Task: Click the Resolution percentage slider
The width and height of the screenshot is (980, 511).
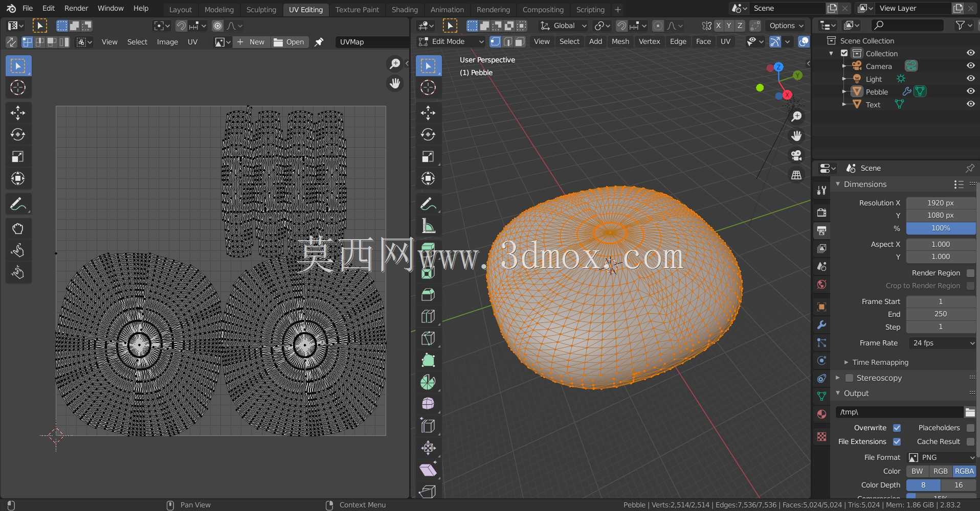Action: (x=941, y=228)
